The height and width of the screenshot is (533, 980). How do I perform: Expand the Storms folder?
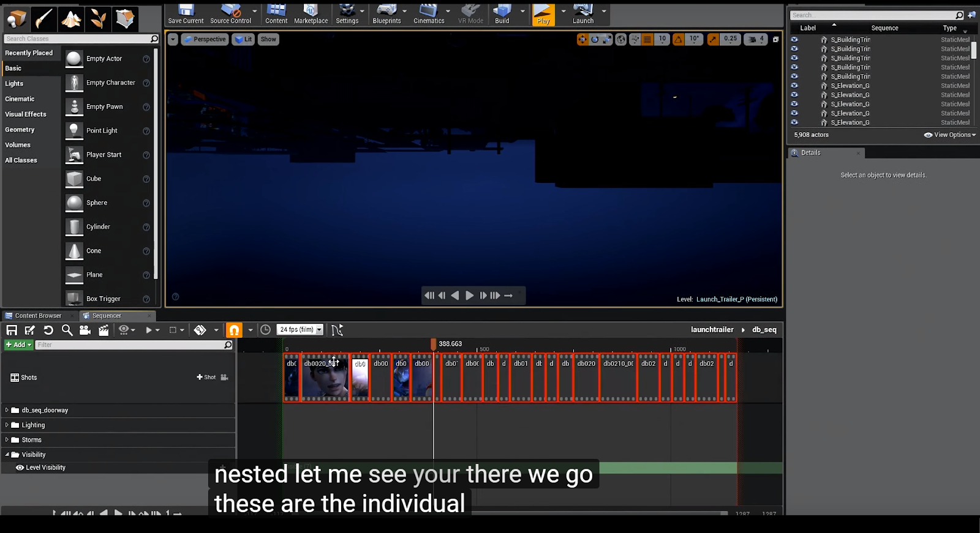[7, 439]
